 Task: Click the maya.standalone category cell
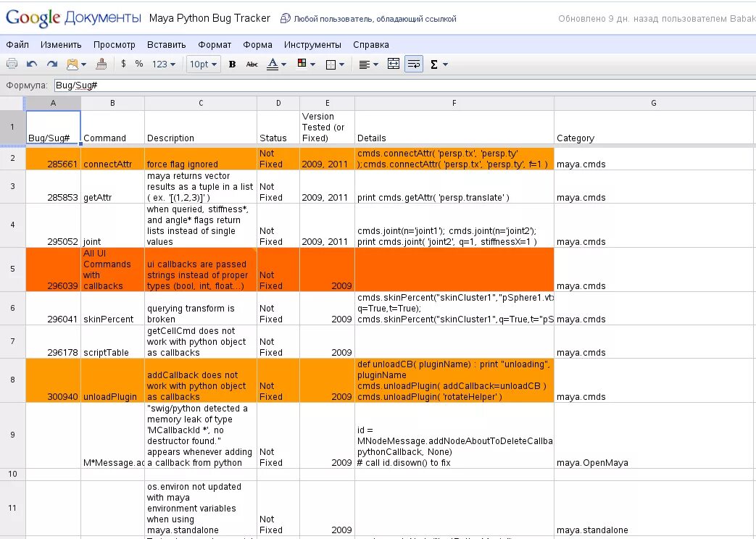(654, 508)
